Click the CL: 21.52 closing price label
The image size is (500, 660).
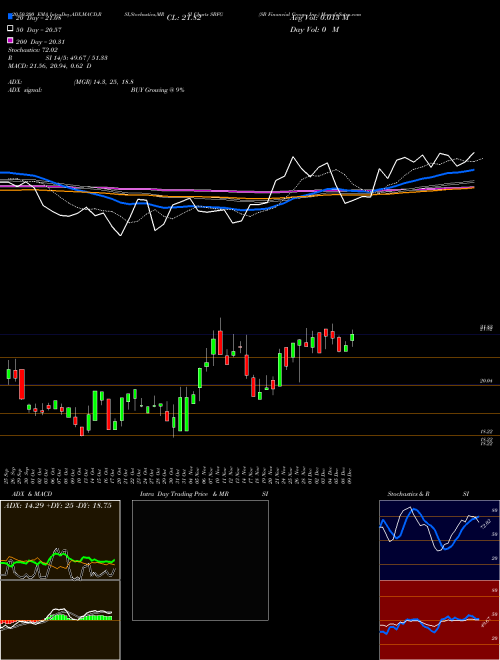[184, 18]
